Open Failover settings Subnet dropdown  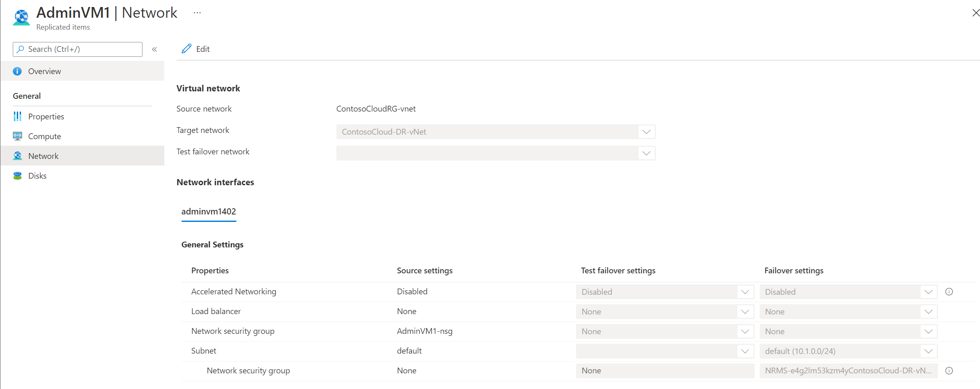928,351
